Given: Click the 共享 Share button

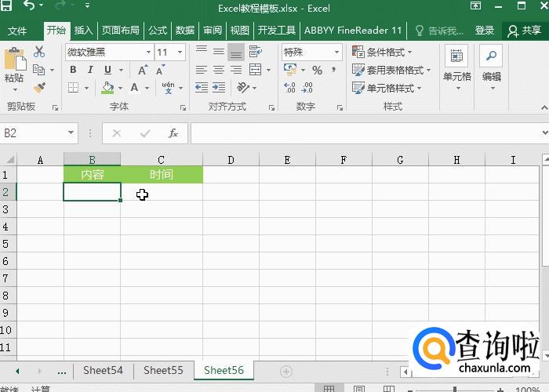Looking at the screenshot, I should click(525, 31).
